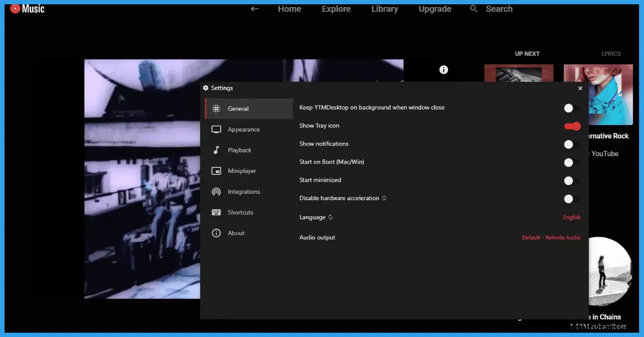This screenshot has height=337, width=644.
Task: Click the restart icon next to hardware acceleration
Action: click(384, 198)
